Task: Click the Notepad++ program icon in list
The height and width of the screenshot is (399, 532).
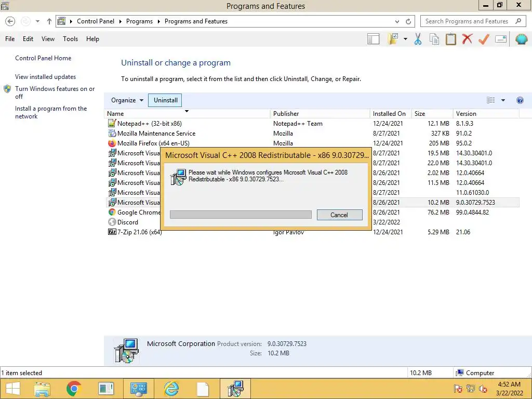Action: (x=112, y=124)
